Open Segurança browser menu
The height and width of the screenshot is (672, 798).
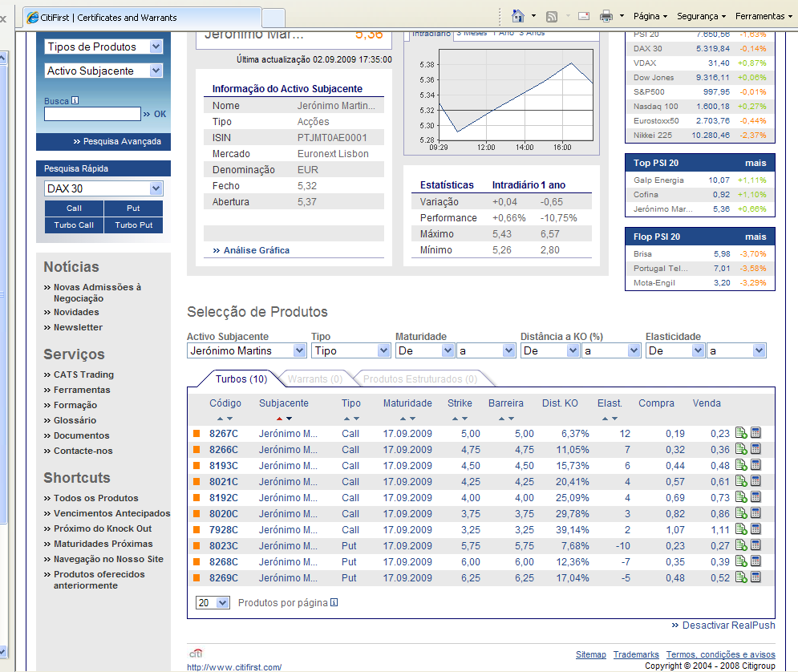pos(701,16)
